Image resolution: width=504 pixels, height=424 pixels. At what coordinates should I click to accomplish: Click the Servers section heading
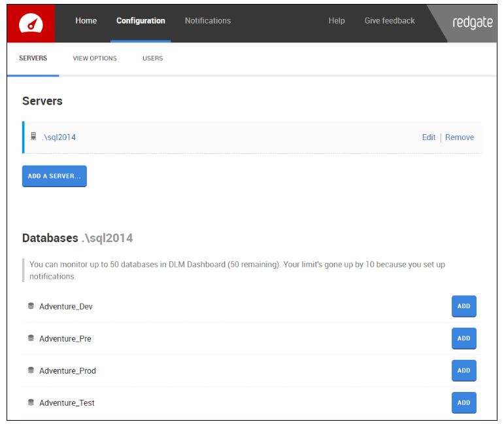[42, 101]
